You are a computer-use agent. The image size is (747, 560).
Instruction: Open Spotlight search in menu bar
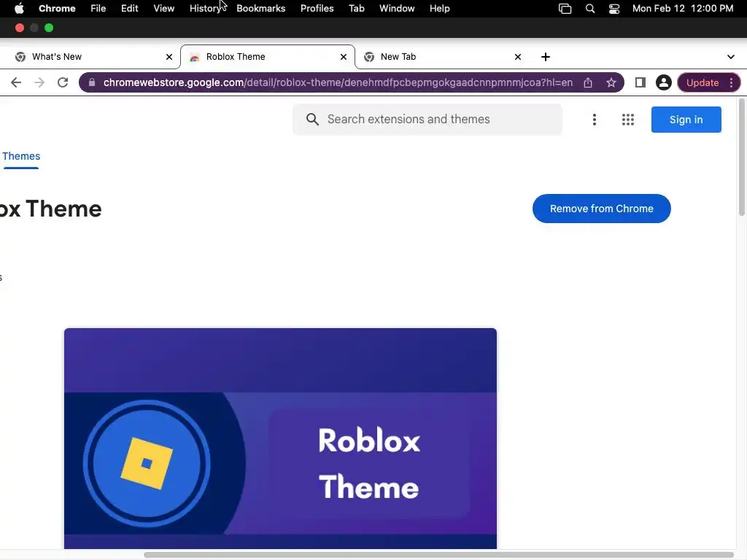[589, 9]
